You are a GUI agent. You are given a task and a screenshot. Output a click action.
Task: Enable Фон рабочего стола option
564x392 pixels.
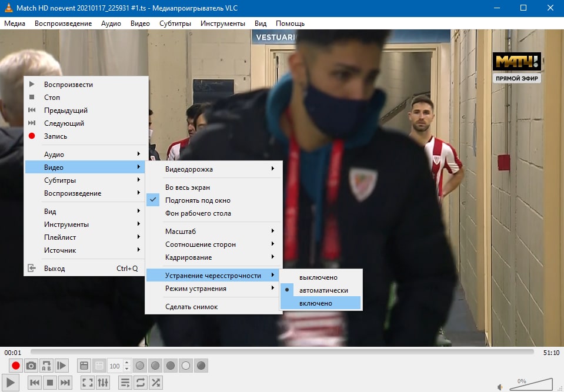[x=213, y=213]
